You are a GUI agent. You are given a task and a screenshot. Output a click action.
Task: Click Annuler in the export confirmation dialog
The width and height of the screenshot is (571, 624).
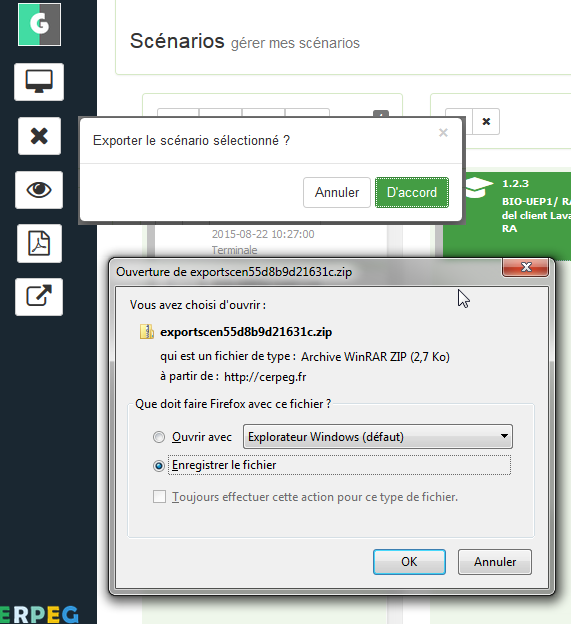pos(337,193)
